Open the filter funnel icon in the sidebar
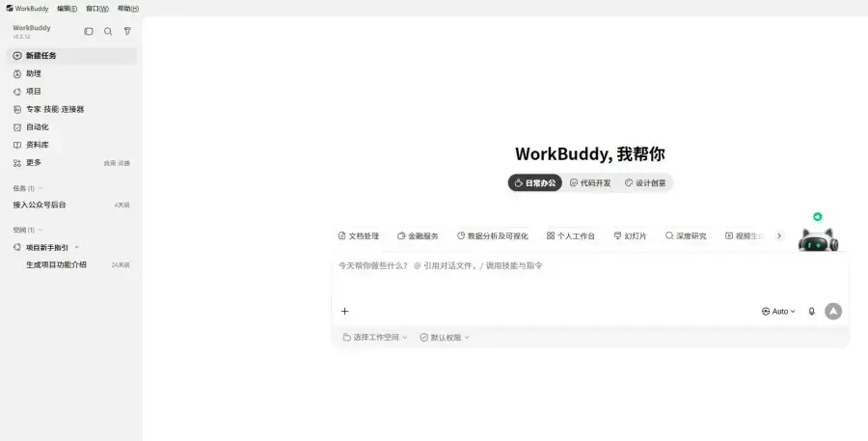The height and width of the screenshot is (441, 868). [x=127, y=32]
